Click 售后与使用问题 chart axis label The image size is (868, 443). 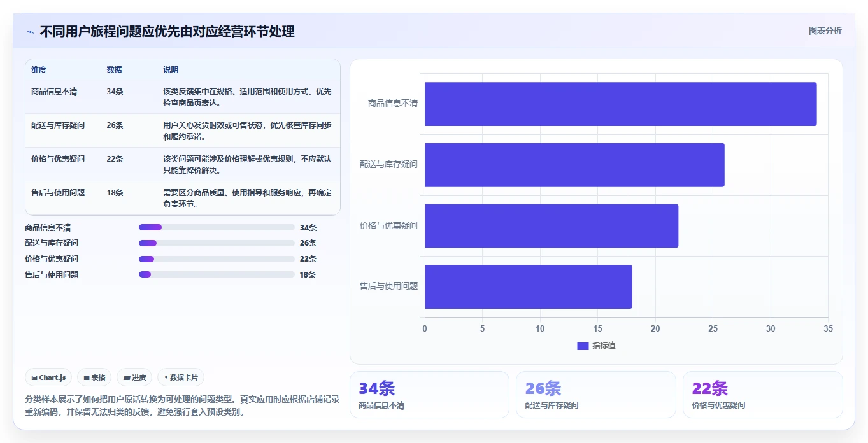[x=389, y=286]
